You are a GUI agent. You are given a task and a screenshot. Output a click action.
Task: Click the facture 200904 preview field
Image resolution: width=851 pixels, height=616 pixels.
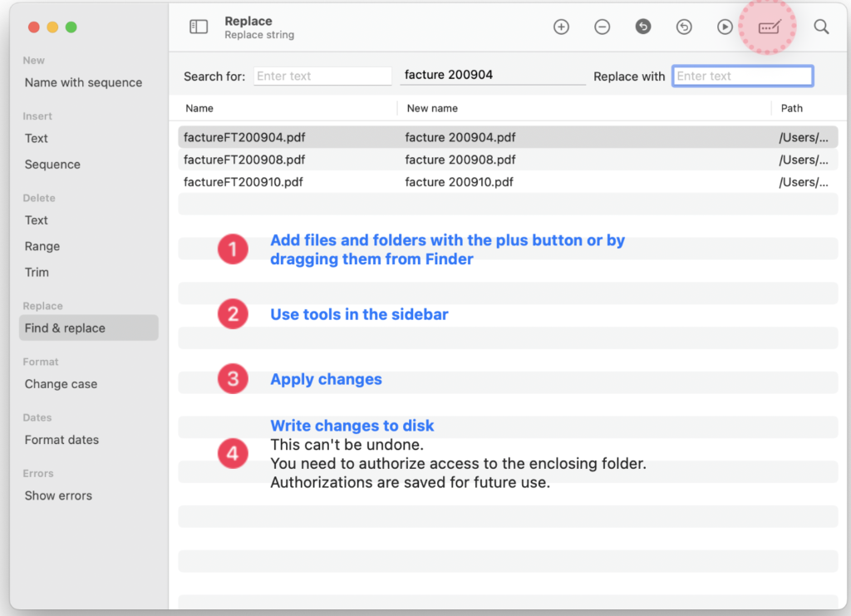pos(493,75)
